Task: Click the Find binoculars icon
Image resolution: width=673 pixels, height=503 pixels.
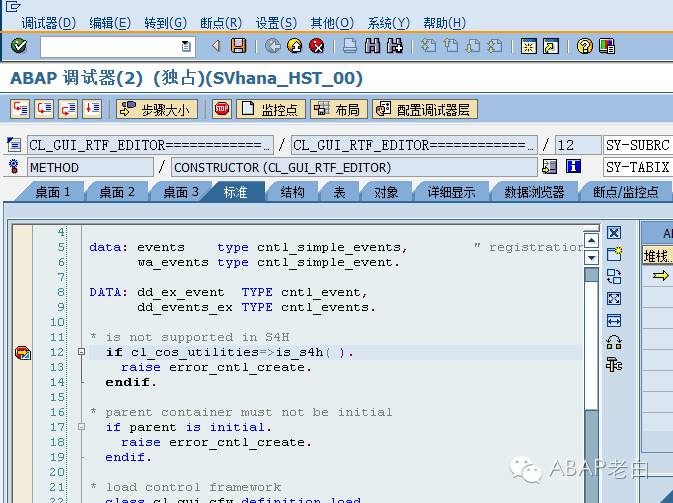Action: 372,45
